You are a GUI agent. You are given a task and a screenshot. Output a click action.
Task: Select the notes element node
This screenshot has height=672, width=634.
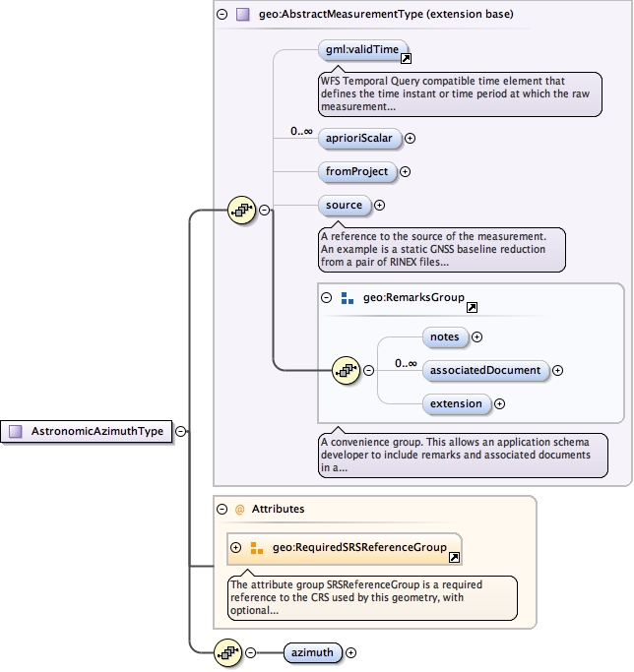click(x=445, y=336)
